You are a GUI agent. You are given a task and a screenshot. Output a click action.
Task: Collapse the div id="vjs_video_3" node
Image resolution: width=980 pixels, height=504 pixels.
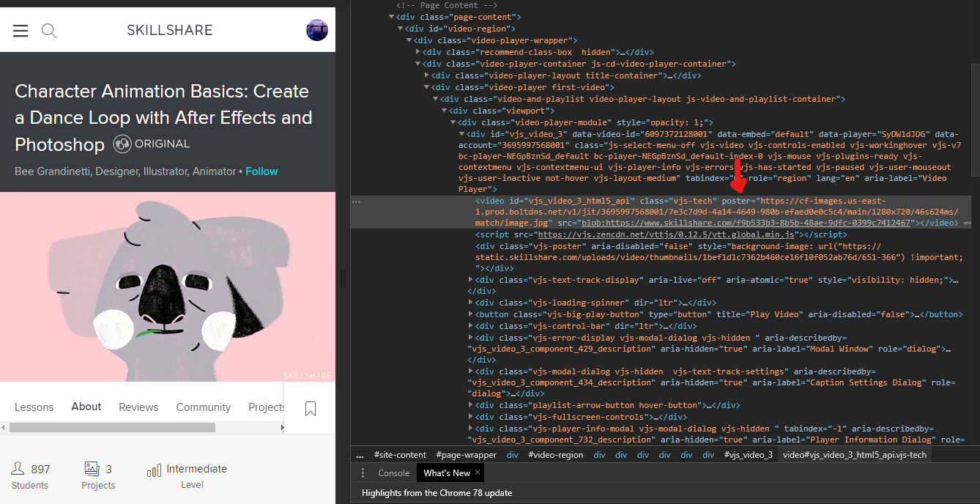click(462, 134)
